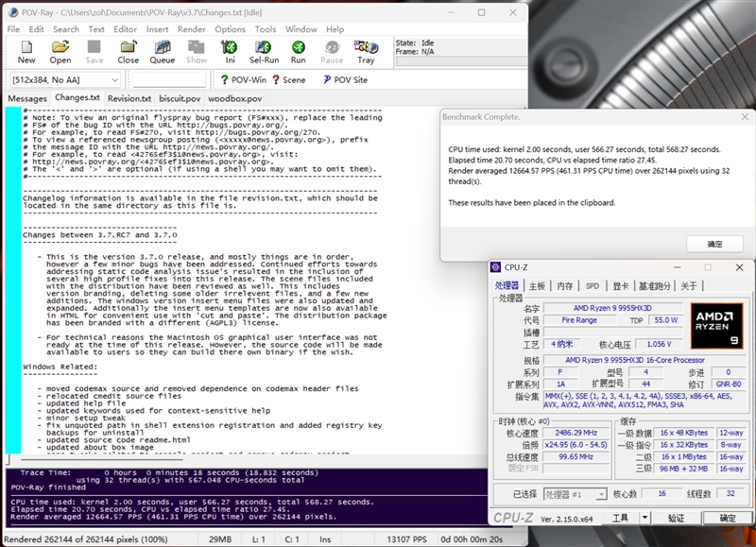Click the Sel-Run toolbar icon
The height and width of the screenshot is (547, 756).
click(x=264, y=47)
